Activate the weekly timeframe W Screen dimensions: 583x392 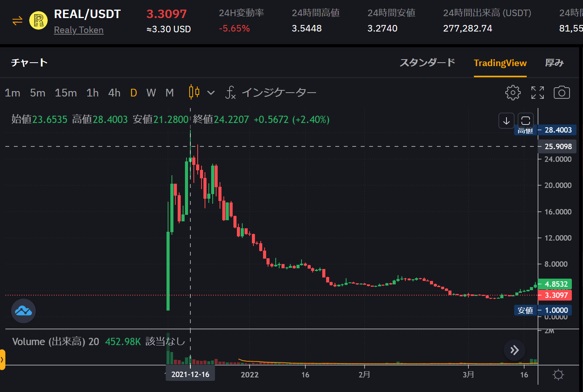(151, 93)
